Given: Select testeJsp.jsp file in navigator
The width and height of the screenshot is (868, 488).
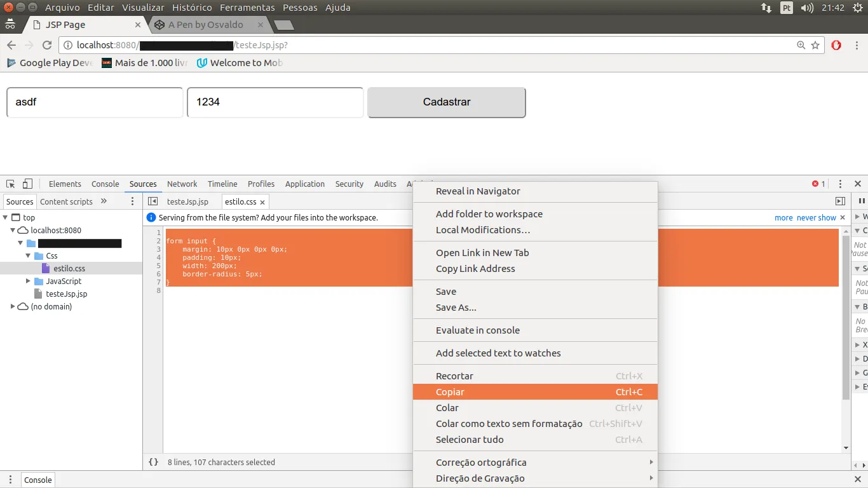Looking at the screenshot, I should [x=66, y=294].
